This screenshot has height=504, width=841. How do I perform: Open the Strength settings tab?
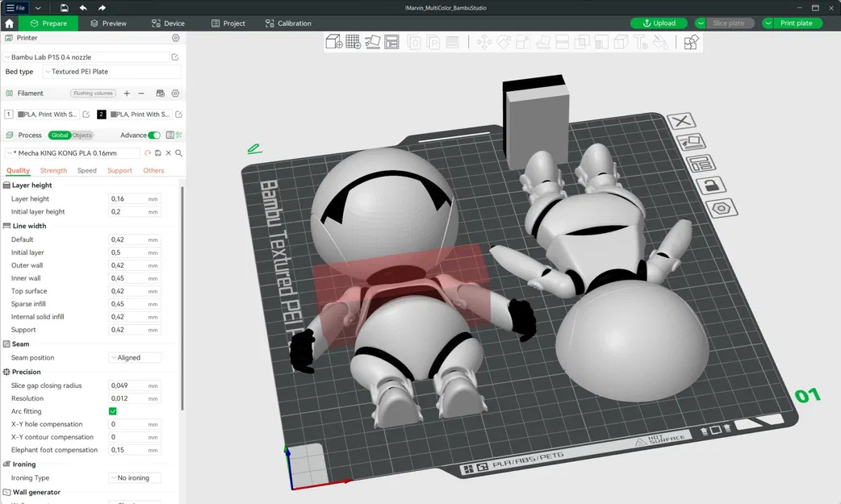pyautogui.click(x=53, y=170)
